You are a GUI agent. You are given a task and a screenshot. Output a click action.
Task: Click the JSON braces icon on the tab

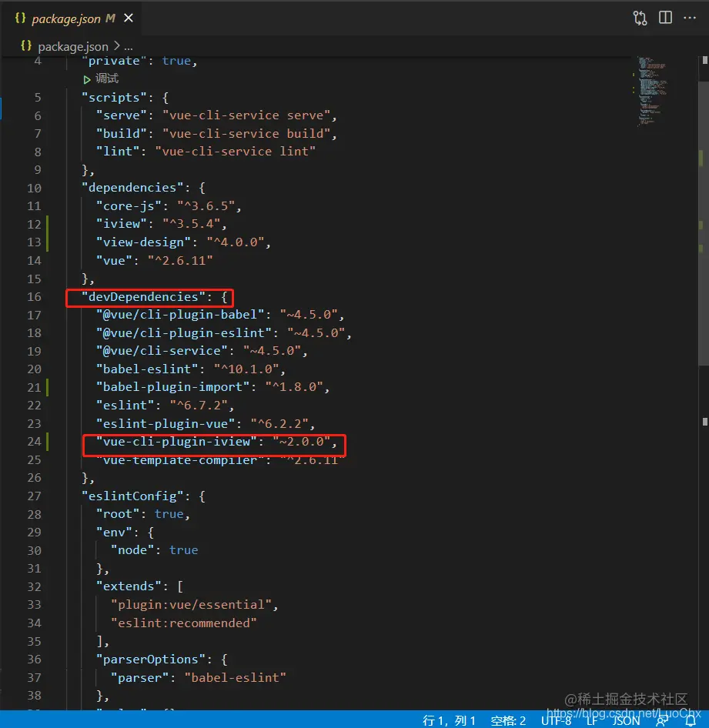[21, 18]
